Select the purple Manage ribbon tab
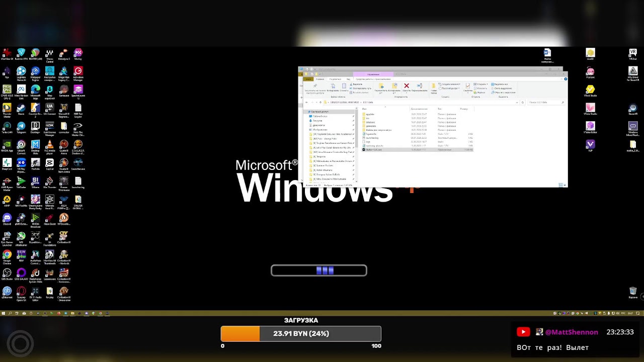Viewport: 644px width, 362px height. pyautogui.click(x=373, y=74)
